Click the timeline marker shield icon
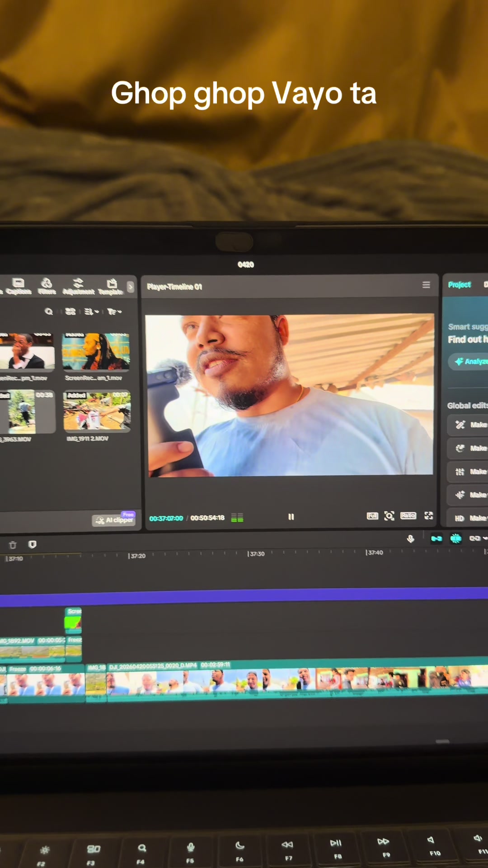Screen dimensions: 488x868 click(x=32, y=544)
